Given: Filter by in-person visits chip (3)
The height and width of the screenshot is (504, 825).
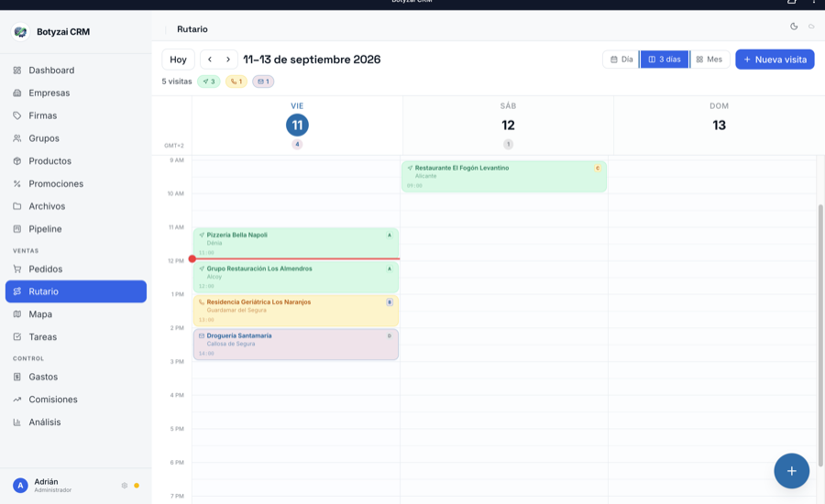Looking at the screenshot, I should pyautogui.click(x=209, y=82).
